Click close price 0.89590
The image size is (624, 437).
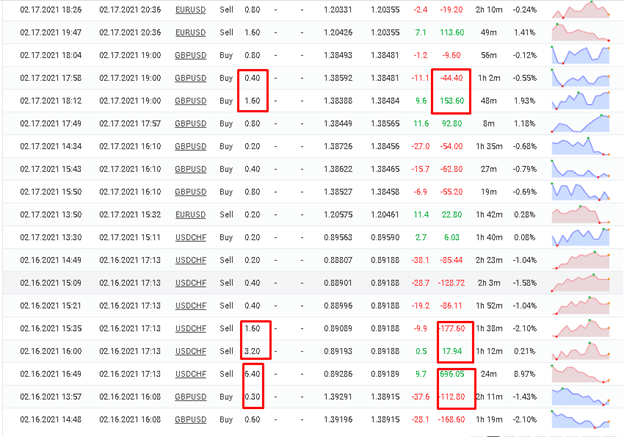(385, 238)
